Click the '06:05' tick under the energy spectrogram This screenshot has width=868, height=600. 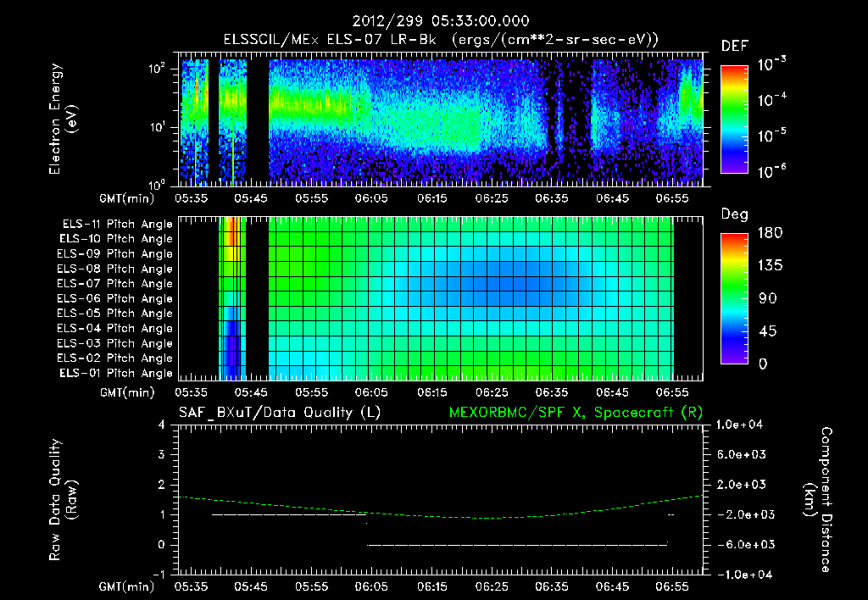pos(371,198)
